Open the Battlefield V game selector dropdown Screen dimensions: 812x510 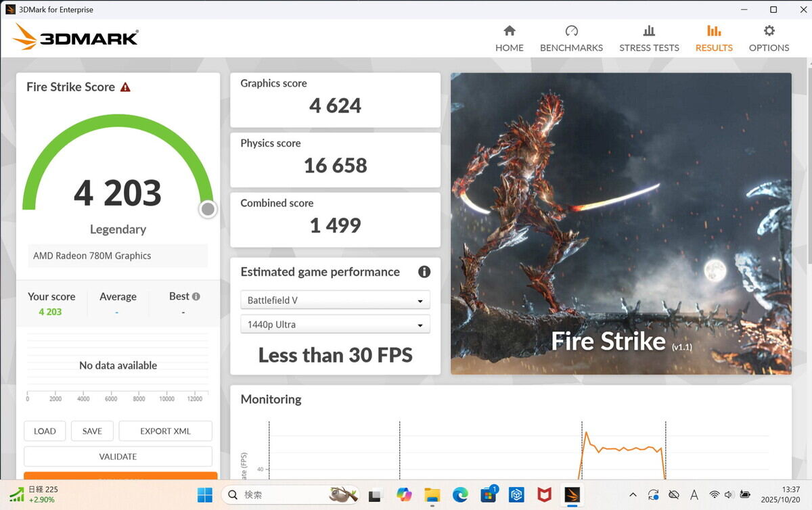[x=335, y=299]
